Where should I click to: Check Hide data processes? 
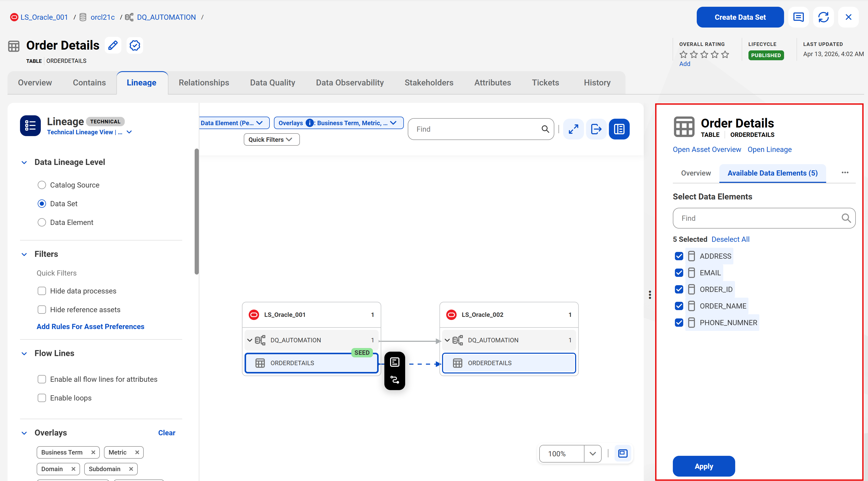[x=42, y=291]
